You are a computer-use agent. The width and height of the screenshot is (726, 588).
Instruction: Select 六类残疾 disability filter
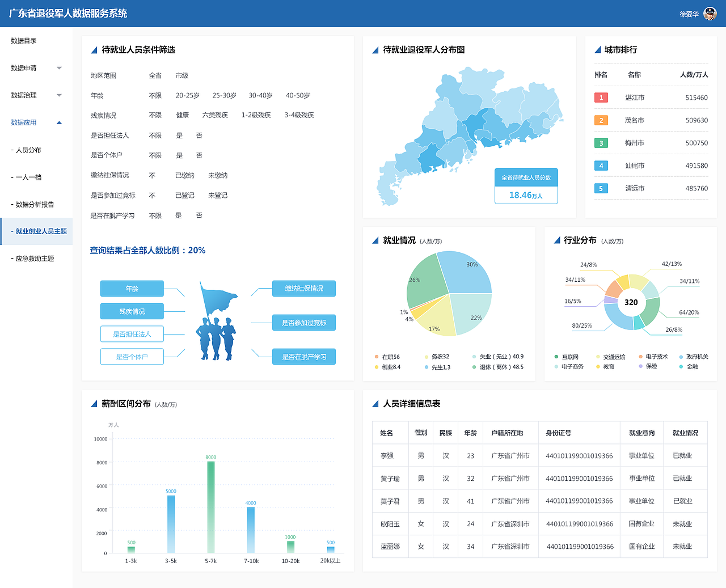click(215, 115)
